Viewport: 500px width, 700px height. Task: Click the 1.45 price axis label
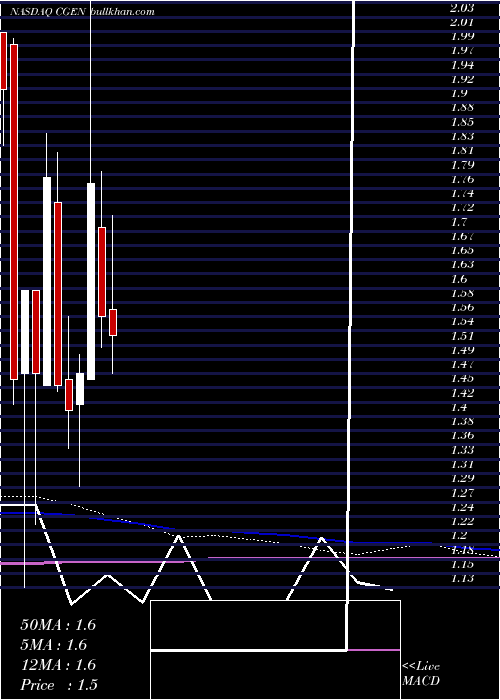pyautogui.click(x=462, y=379)
